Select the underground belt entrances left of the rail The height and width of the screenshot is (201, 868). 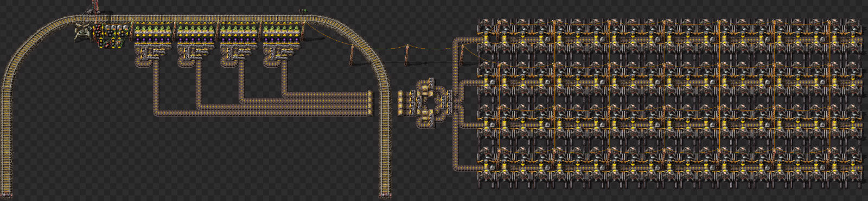pos(371,103)
